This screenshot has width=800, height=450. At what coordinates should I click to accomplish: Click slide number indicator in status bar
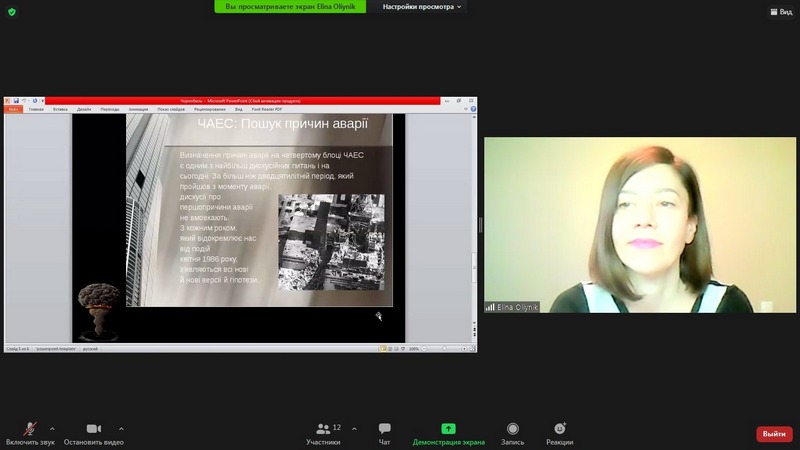click(x=18, y=349)
